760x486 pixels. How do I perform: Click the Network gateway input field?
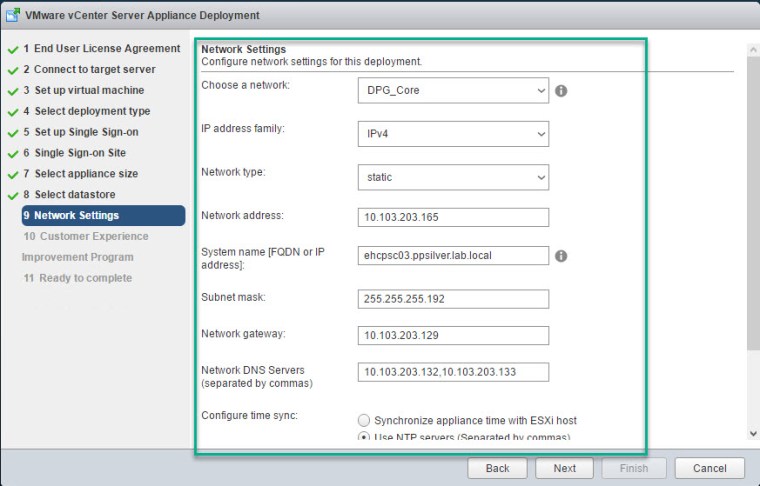click(x=453, y=335)
